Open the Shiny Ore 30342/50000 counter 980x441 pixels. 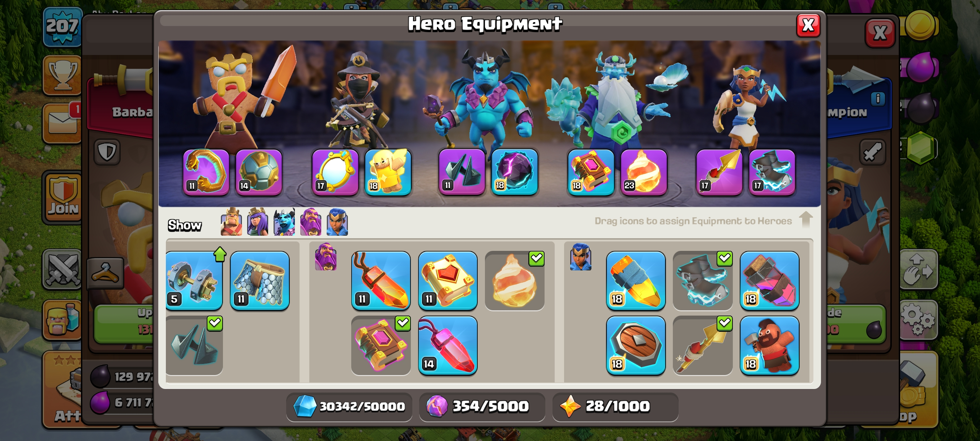tap(349, 406)
